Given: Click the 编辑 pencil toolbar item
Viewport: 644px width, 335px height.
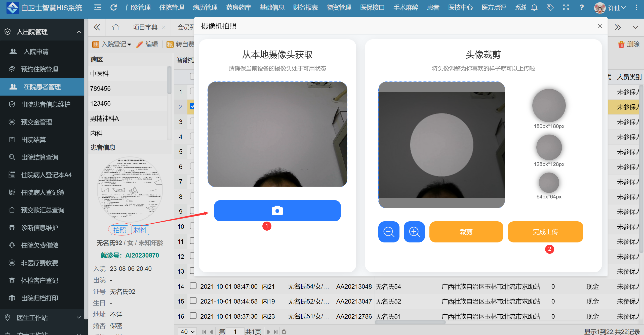Looking at the screenshot, I should pyautogui.click(x=147, y=44).
